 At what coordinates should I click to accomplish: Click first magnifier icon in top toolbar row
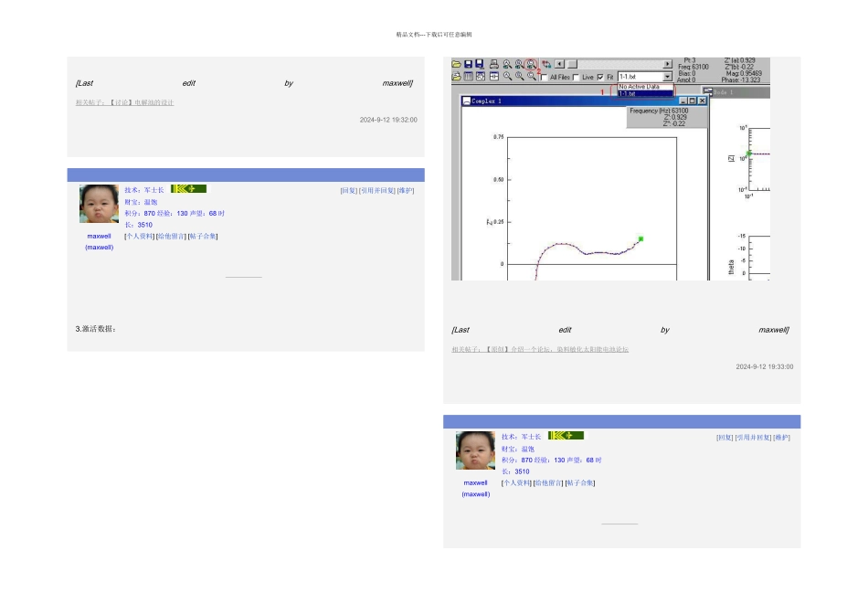point(507,64)
